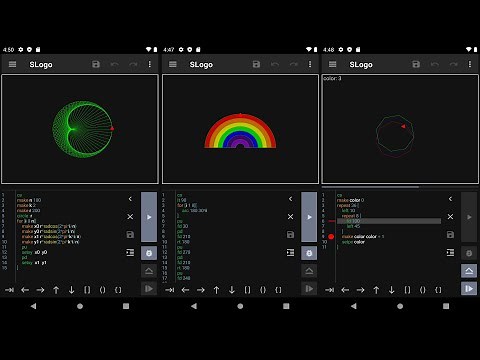The image size is (480, 360).
Task: Auto-indent the code on rainbow screen
Action: point(291,253)
